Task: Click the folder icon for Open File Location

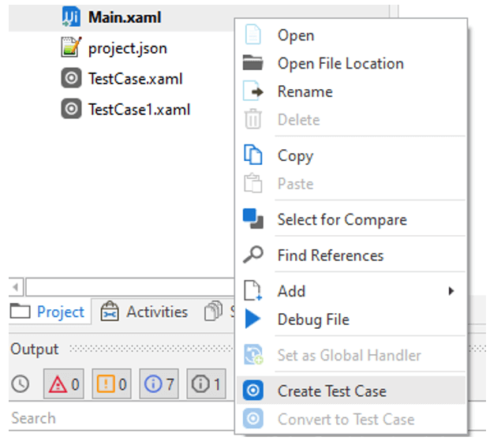Action: (x=252, y=63)
